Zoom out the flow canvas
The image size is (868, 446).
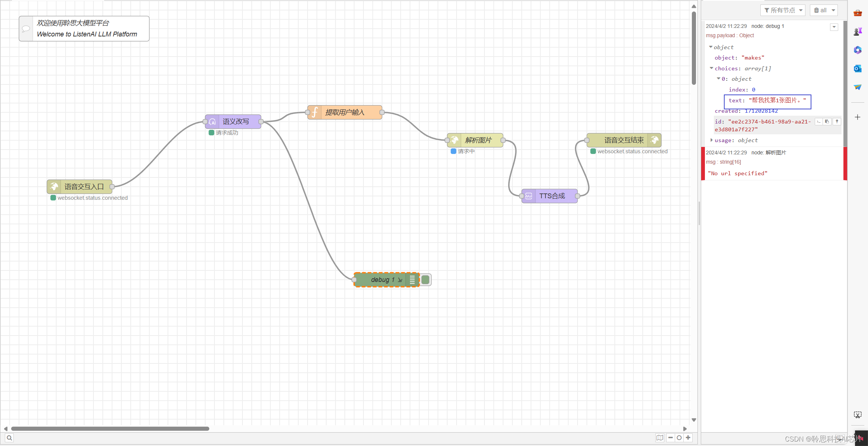[x=670, y=438]
